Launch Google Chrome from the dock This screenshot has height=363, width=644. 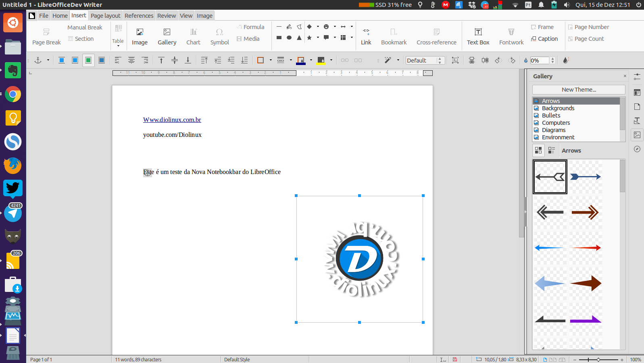coord(13,94)
